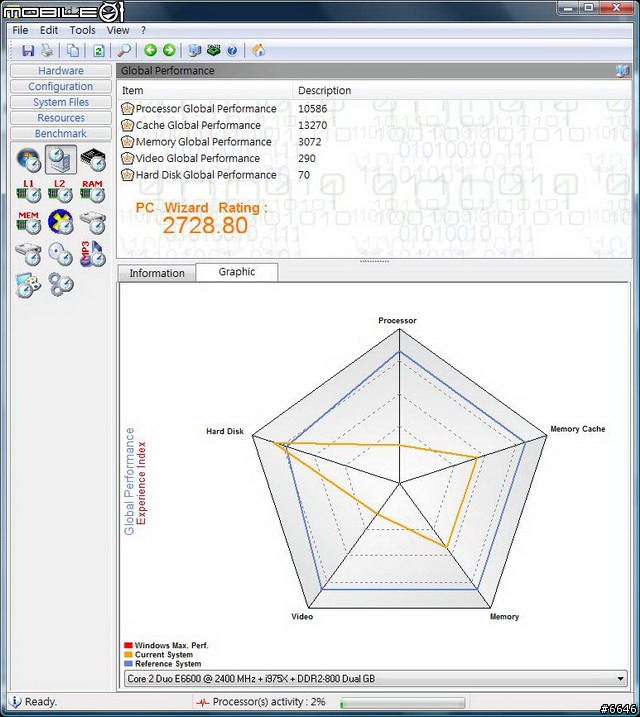Open the System Files section
Screen dimensions: 640x717
click(61, 102)
